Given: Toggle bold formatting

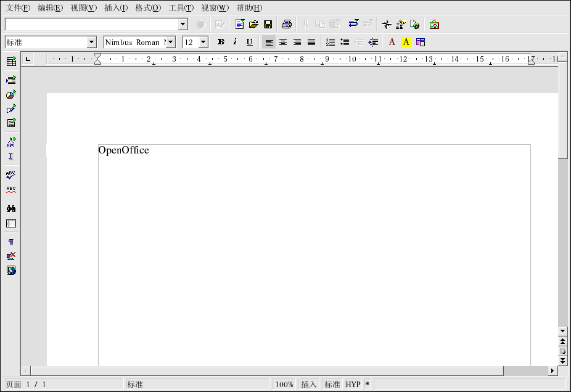Looking at the screenshot, I should click(221, 42).
